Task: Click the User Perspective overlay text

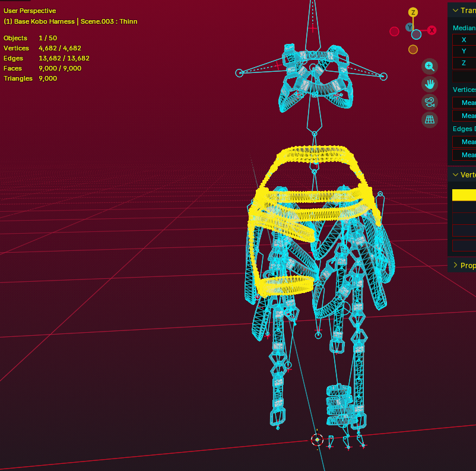Action: tap(30, 11)
